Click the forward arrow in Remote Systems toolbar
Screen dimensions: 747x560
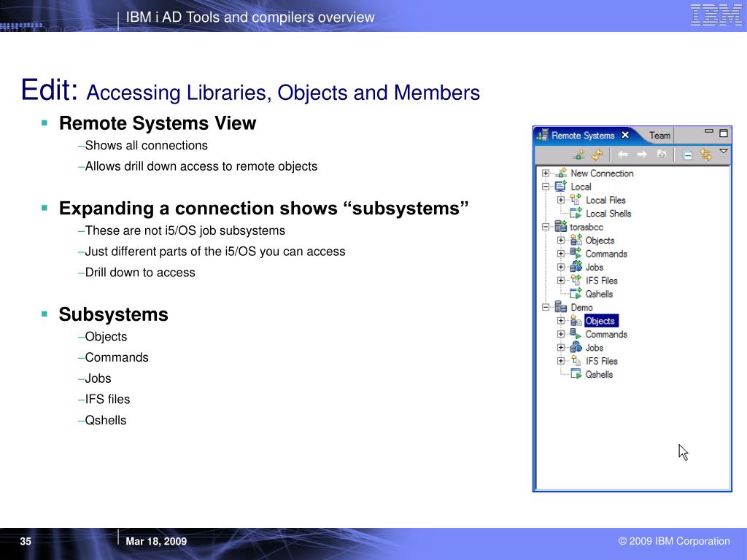coord(642,155)
